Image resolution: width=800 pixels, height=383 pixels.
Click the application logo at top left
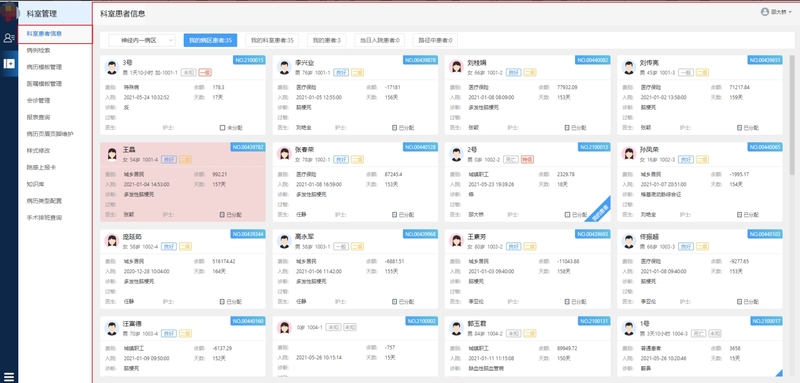pos(9,12)
